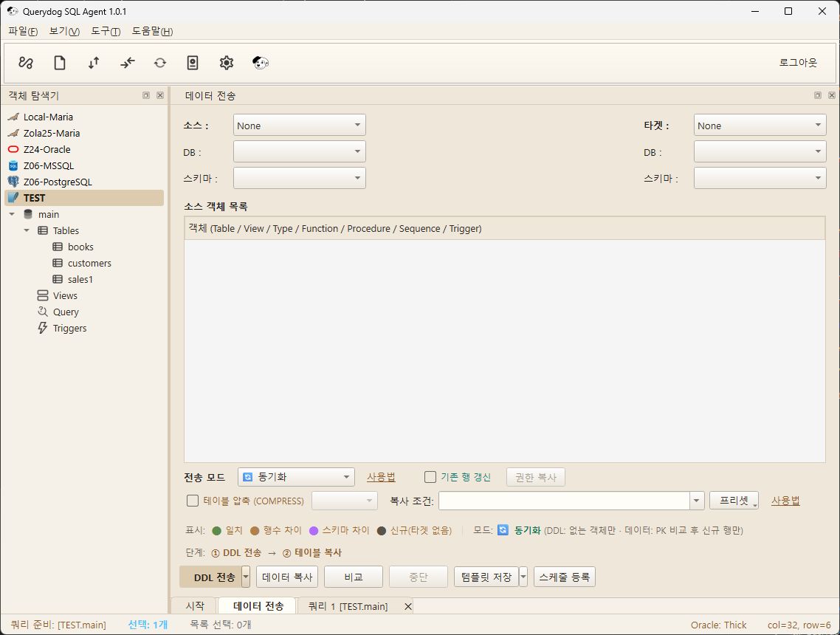Open 사용법 link next to 프리셋
This screenshot has width=840, height=635.
(785, 501)
